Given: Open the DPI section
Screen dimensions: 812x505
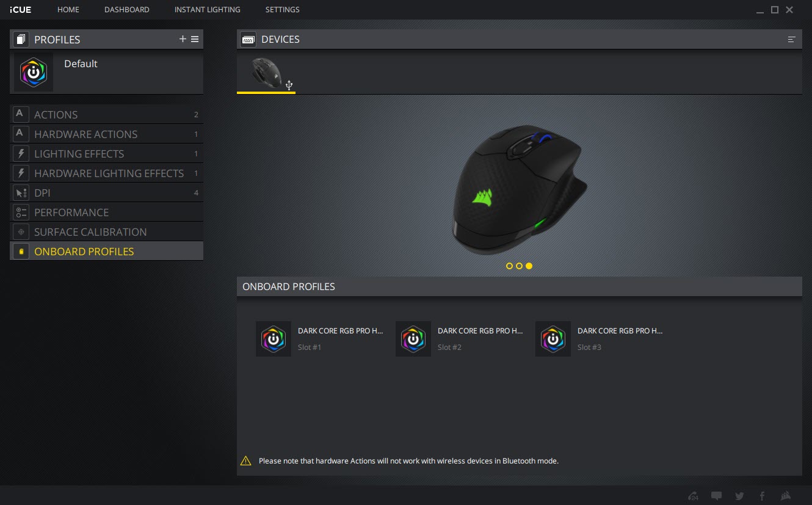Looking at the screenshot, I should point(107,192).
